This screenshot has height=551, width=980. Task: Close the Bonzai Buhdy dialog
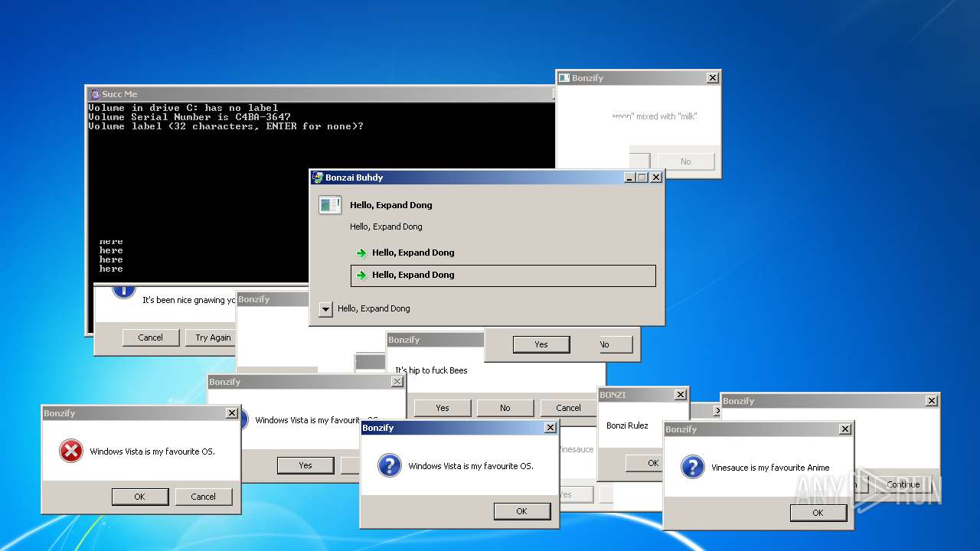(656, 178)
